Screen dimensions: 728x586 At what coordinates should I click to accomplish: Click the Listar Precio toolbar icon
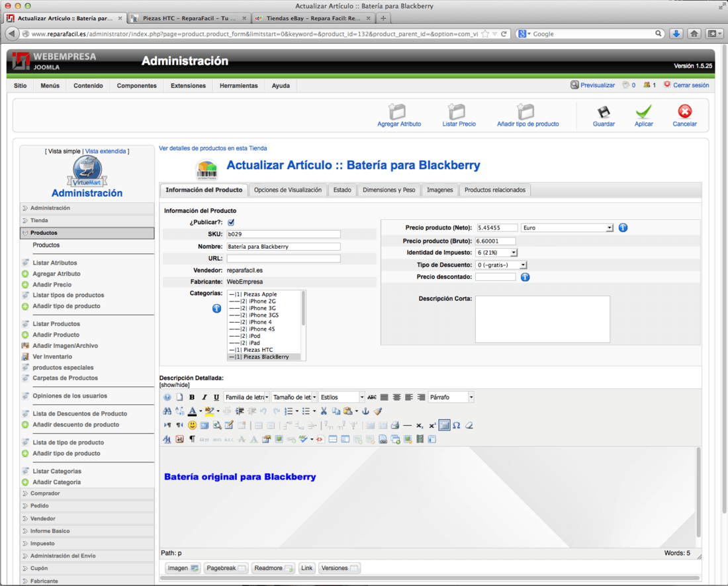coord(457,112)
